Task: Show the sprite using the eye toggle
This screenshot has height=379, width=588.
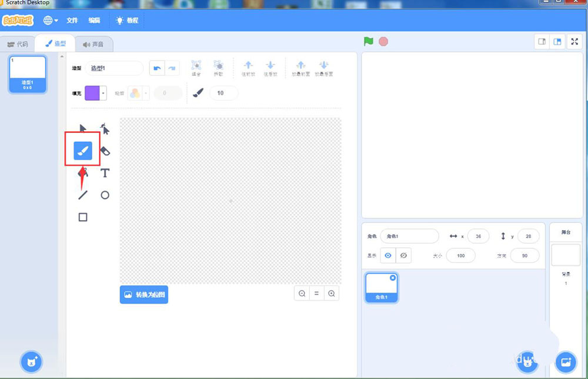Action: 387,255
